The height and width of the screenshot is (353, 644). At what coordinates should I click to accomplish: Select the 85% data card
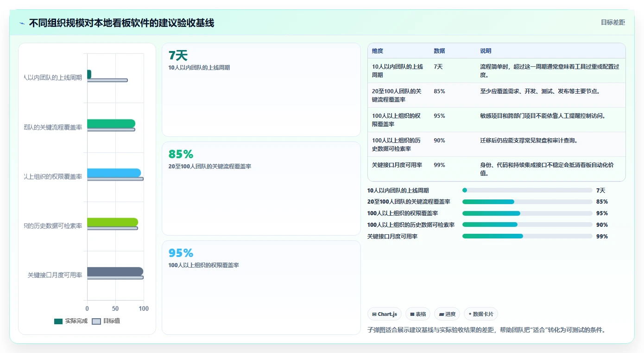[x=261, y=188]
